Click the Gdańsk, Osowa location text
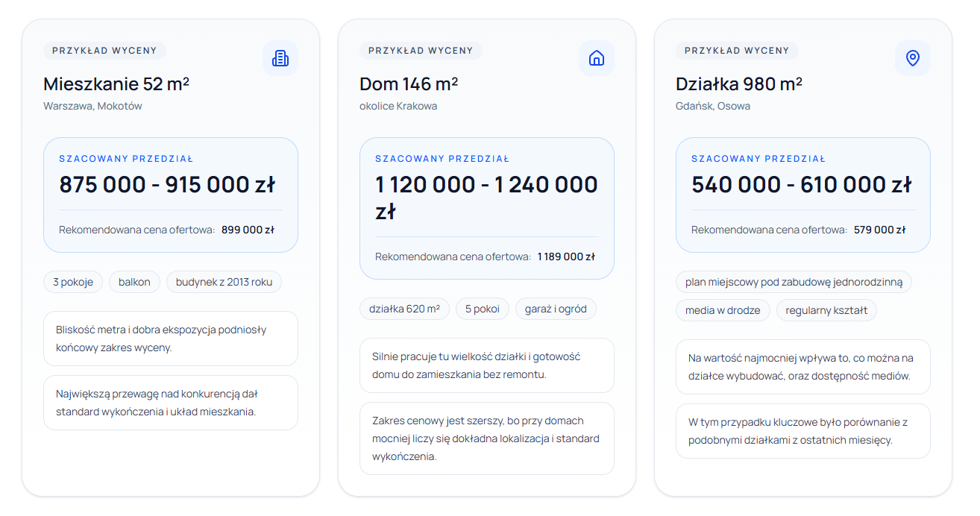980x516 pixels. click(x=713, y=106)
